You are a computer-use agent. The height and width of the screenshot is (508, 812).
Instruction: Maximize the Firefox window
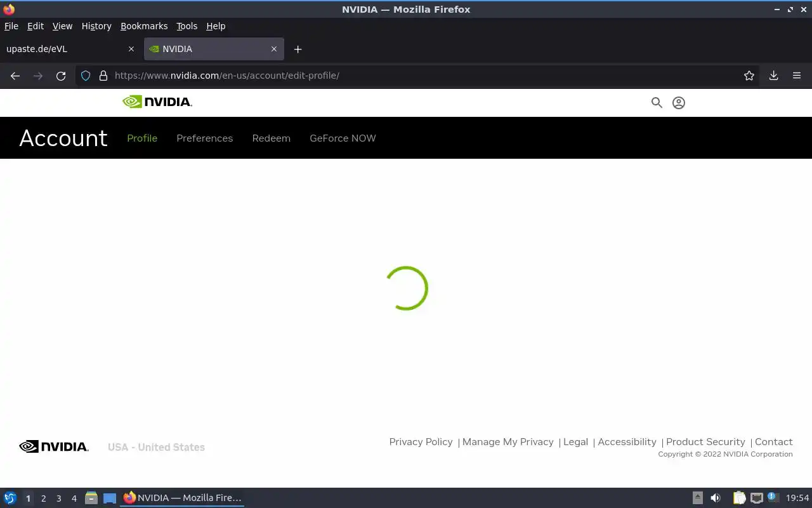(x=790, y=10)
